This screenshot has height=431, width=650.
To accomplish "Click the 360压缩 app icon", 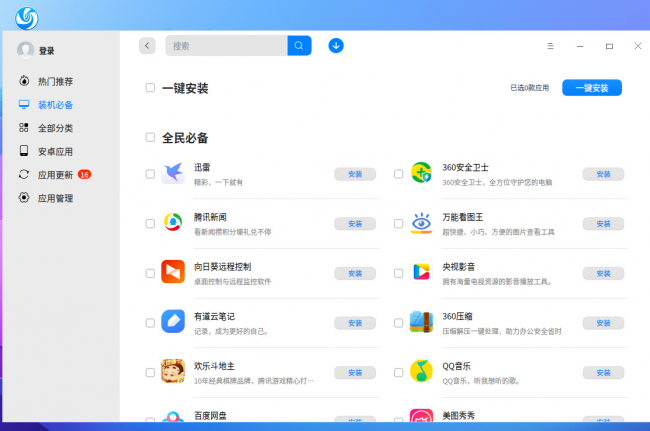I will [x=421, y=322].
